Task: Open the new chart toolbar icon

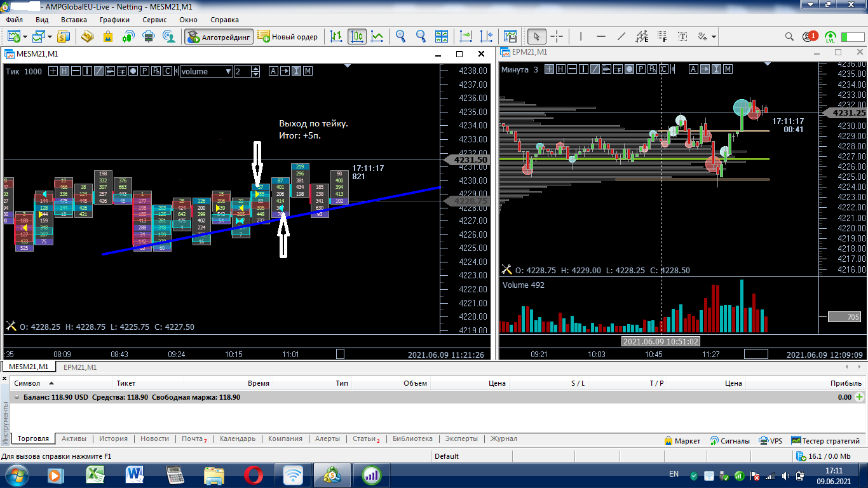Action: click(x=13, y=36)
